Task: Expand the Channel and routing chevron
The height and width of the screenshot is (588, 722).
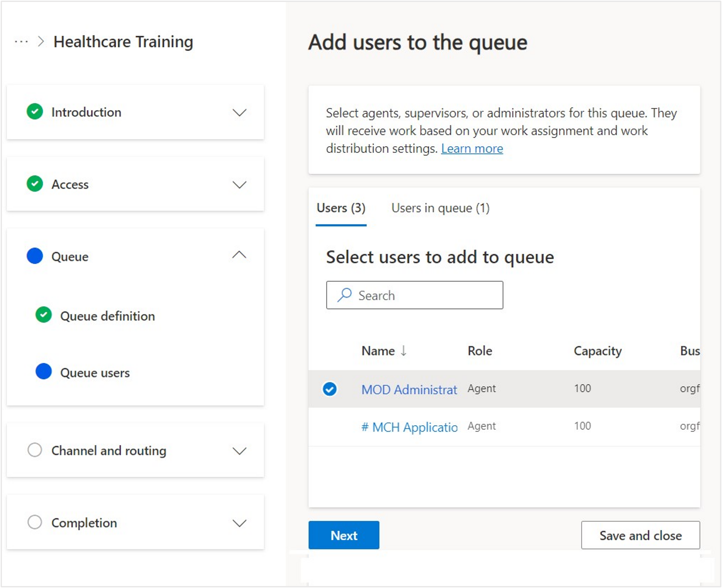Action: 239,451
